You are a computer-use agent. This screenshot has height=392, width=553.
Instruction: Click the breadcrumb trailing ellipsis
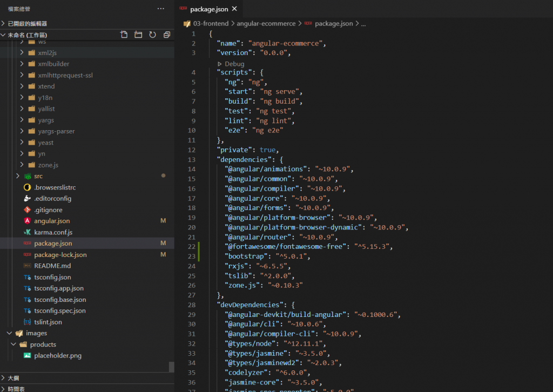(x=363, y=24)
